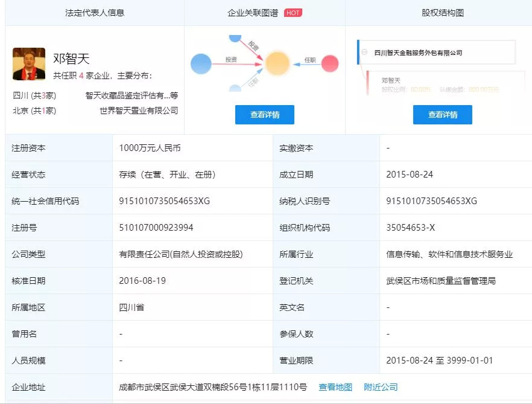Open 股权结构图 查看详情 button
This screenshot has width=532, height=404.
point(442,115)
